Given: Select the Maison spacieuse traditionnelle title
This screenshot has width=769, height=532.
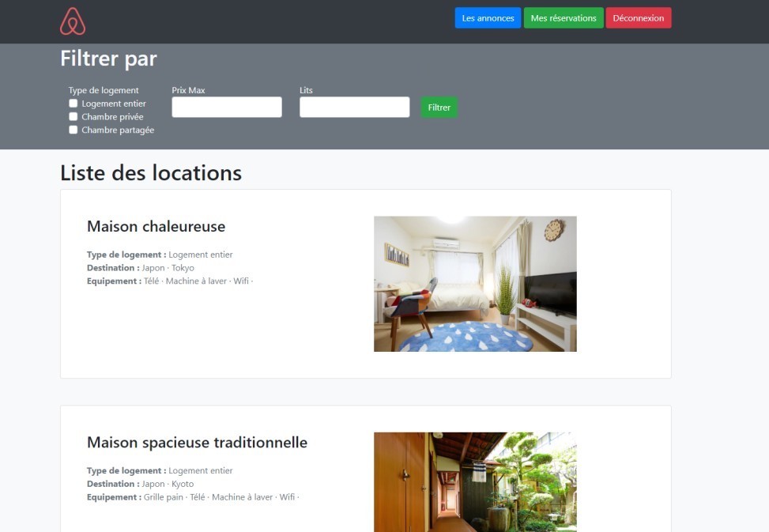Looking at the screenshot, I should point(197,443).
